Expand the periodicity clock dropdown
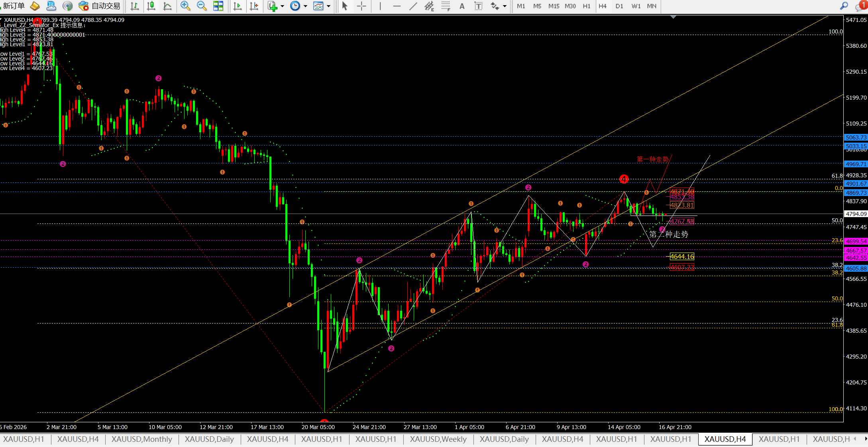This screenshot has height=447, width=868. point(306,6)
